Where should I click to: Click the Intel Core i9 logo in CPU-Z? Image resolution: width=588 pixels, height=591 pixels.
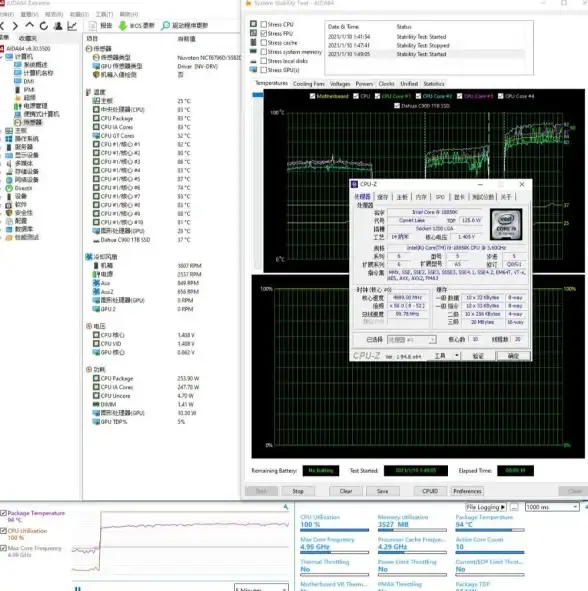[506, 225]
